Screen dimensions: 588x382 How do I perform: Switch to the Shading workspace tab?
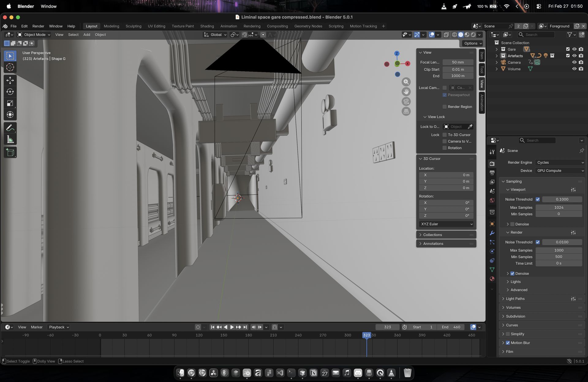pyautogui.click(x=207, y=26)
